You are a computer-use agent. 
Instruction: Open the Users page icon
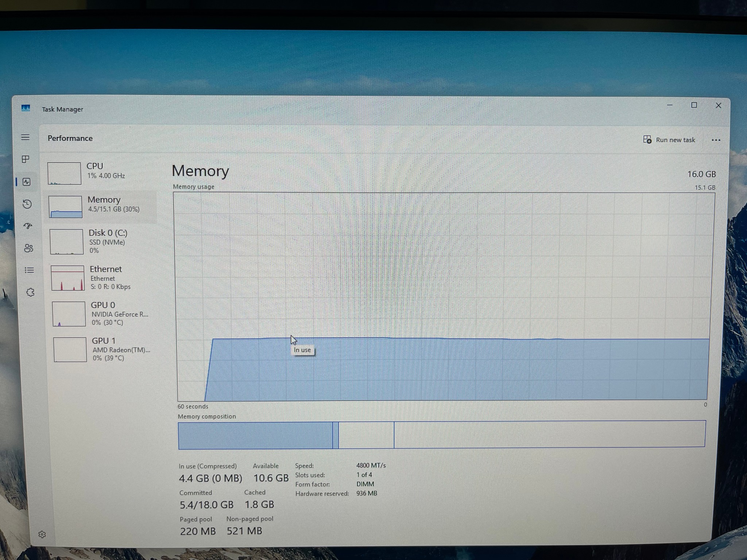tap(28, 248)
